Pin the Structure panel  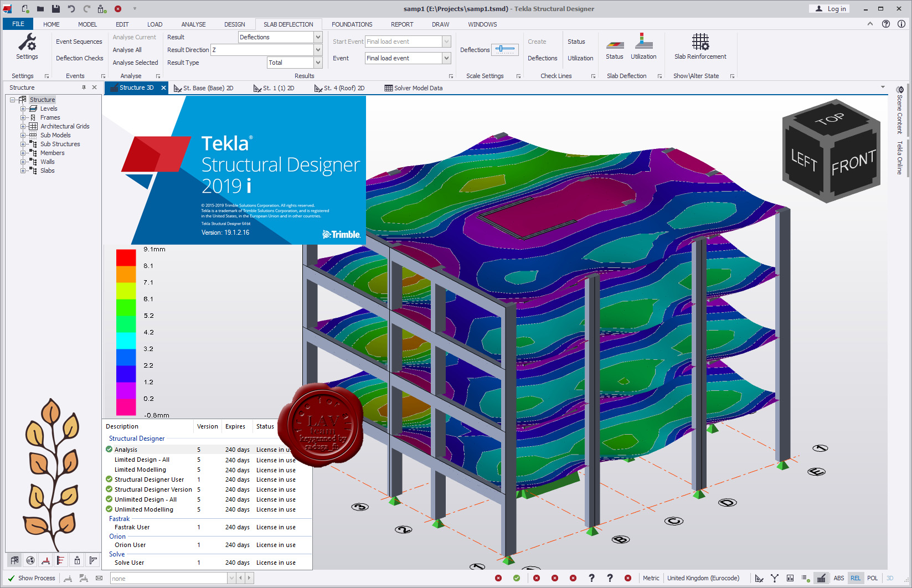point(84,87)
